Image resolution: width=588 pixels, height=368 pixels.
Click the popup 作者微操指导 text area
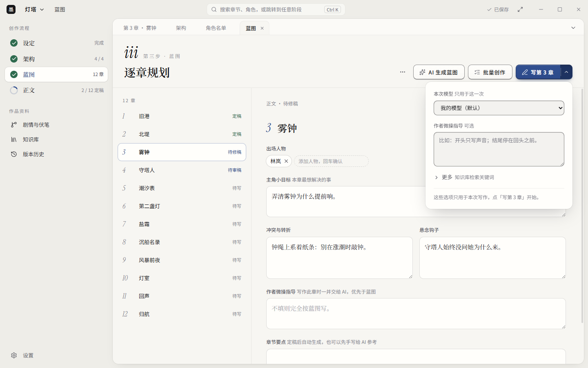(x=499, y=149)
